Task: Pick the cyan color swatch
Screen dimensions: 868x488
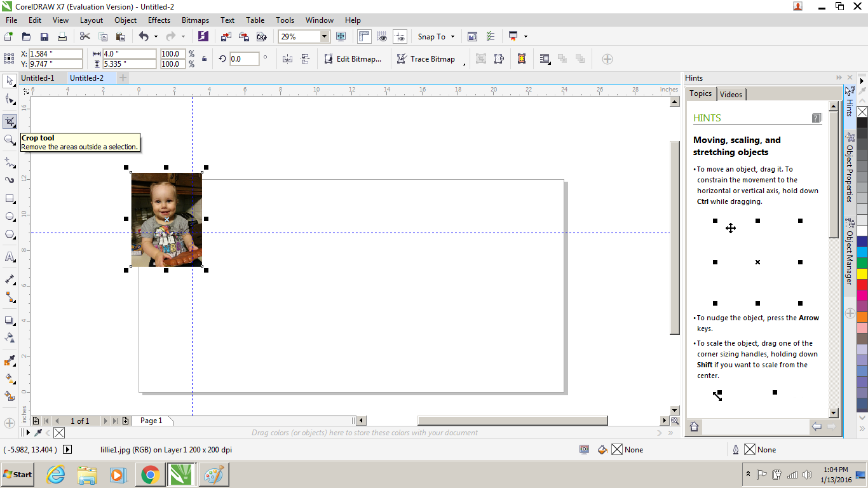Action: point(862,252)
